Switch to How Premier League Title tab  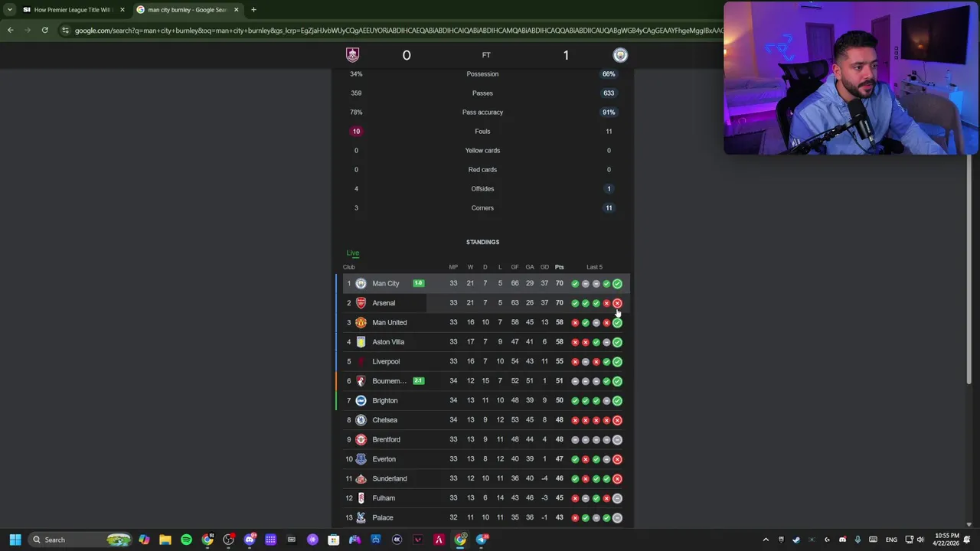point(73,9)
